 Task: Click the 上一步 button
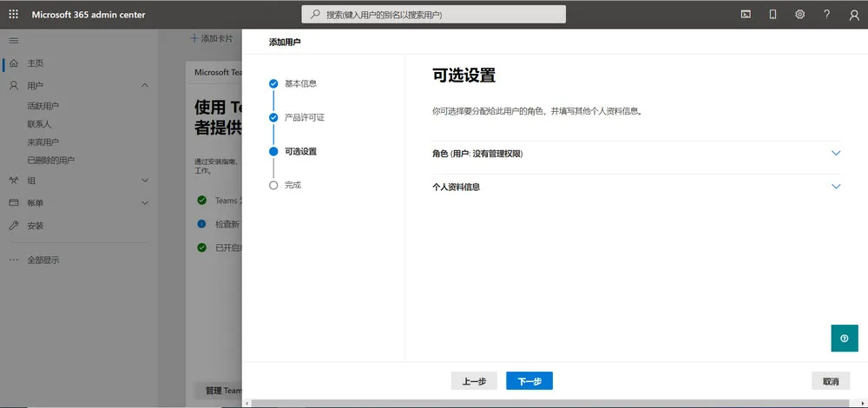[x=474, y=381]
